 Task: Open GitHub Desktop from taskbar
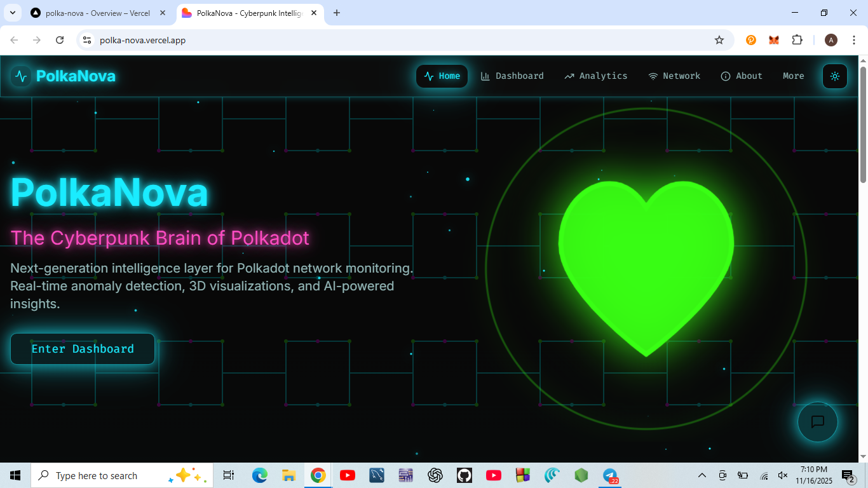464,475
